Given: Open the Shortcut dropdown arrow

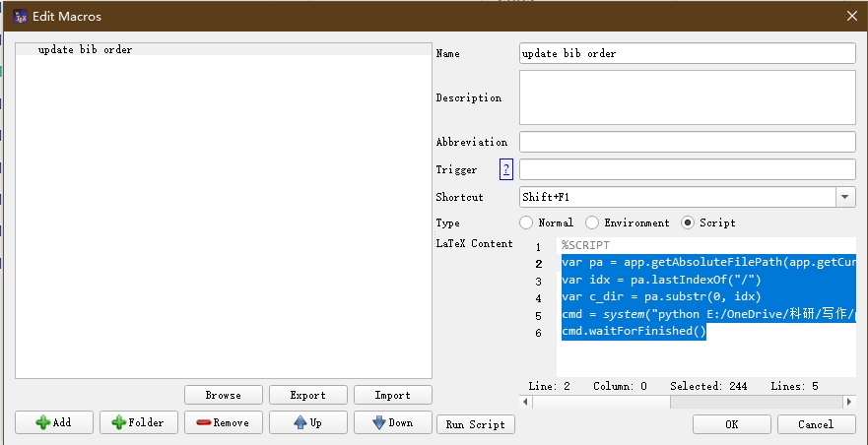Looking at the screenshot, I should click(x=845, y=197).
